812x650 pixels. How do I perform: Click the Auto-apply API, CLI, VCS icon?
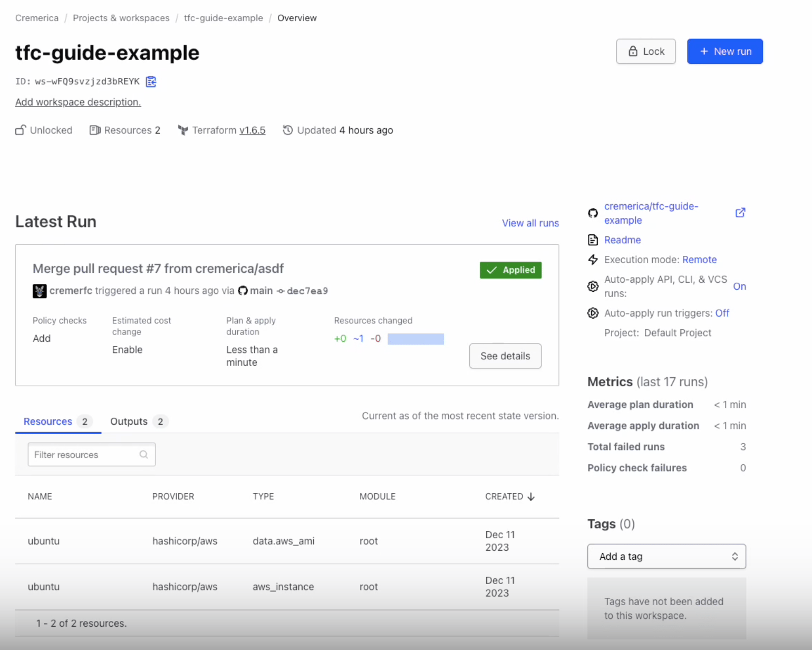click(593, 286)
